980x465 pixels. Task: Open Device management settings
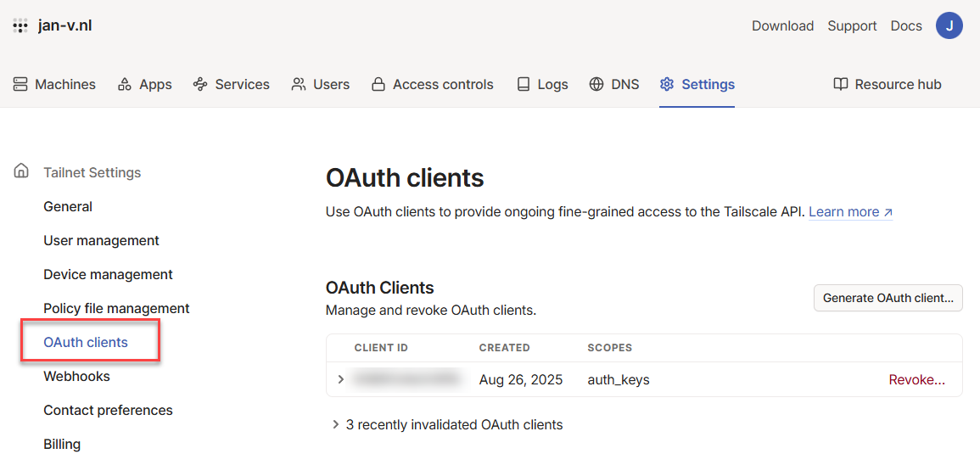coord(108,274)
